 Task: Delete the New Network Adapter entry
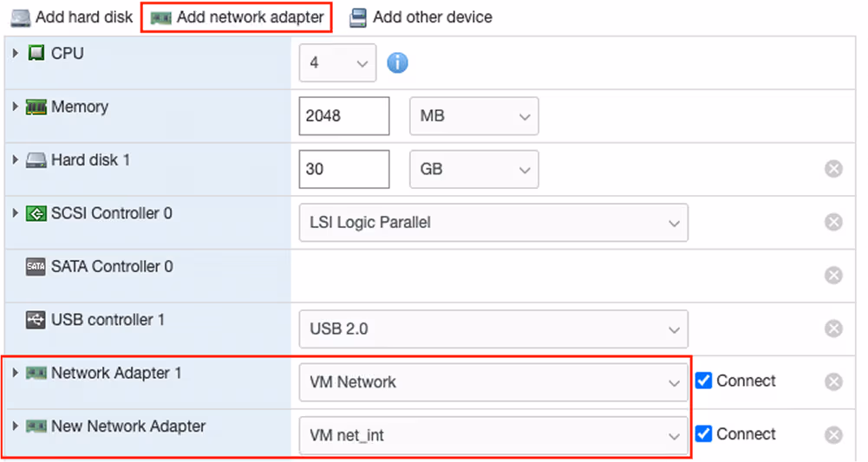tap(833, 435)
